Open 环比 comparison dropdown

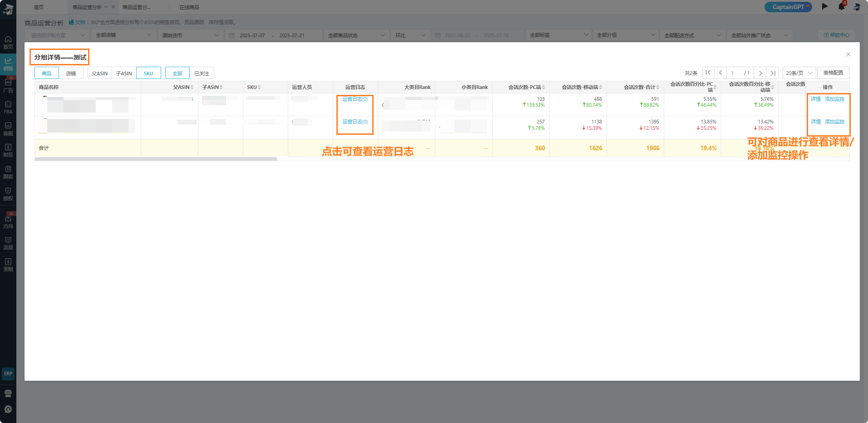[x=410, y=35]
